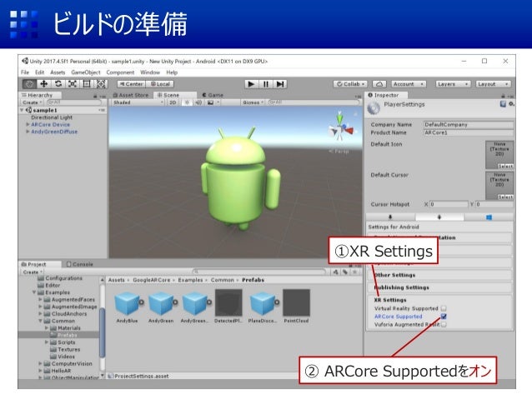Switch to the Console tab
The height and width of the screenshot is (399, 532).
point(80,264)
